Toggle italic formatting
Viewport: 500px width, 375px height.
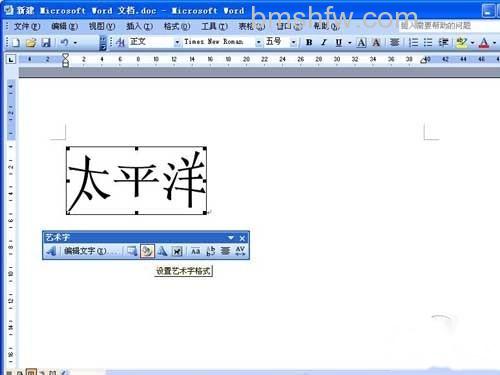point(324,42)
